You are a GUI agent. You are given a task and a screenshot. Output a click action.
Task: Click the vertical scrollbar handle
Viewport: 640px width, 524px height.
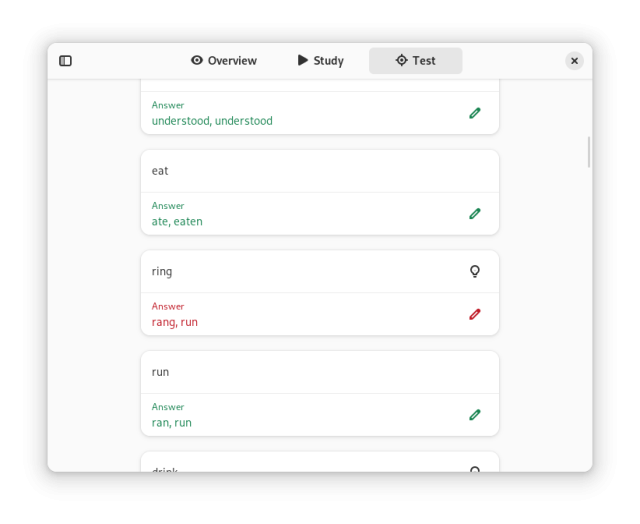point(589,152)
